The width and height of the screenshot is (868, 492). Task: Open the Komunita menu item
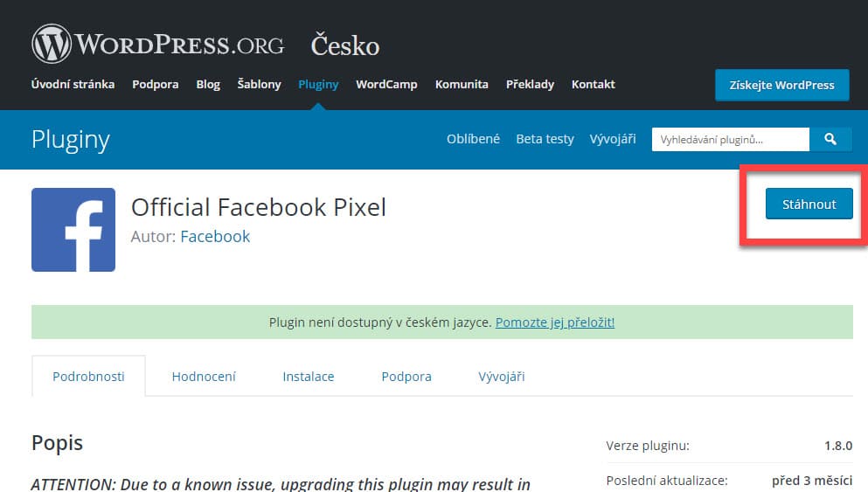pyautogui.click(x=462, y=85)
